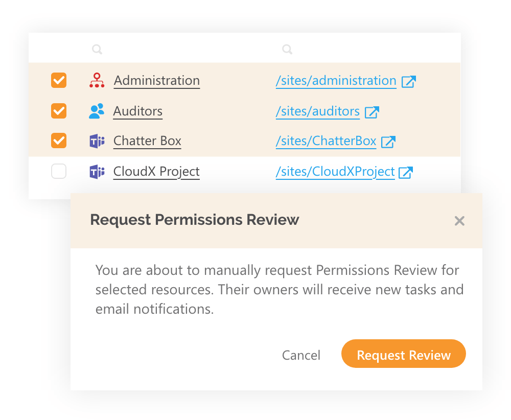Screen dimensions: 511x420
Task: Open the Auditors resource link
Action: tap(138, 111)
